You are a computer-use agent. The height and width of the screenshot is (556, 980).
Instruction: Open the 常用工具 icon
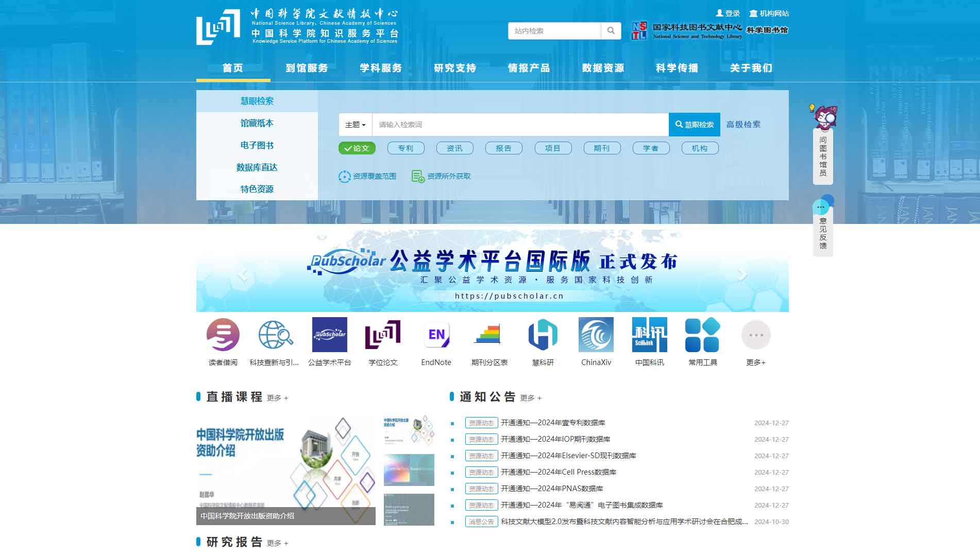[x=703, y=335]
